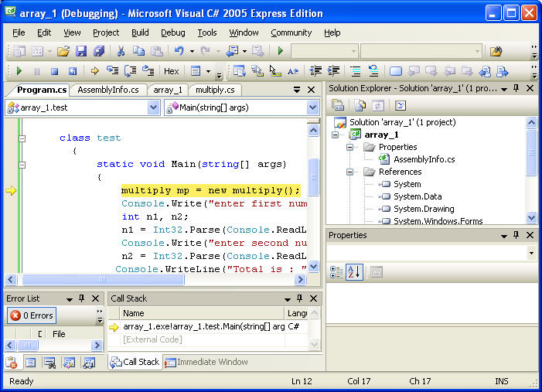
Task: Click the Continue debugging green arrow
Action: point(19,71)
